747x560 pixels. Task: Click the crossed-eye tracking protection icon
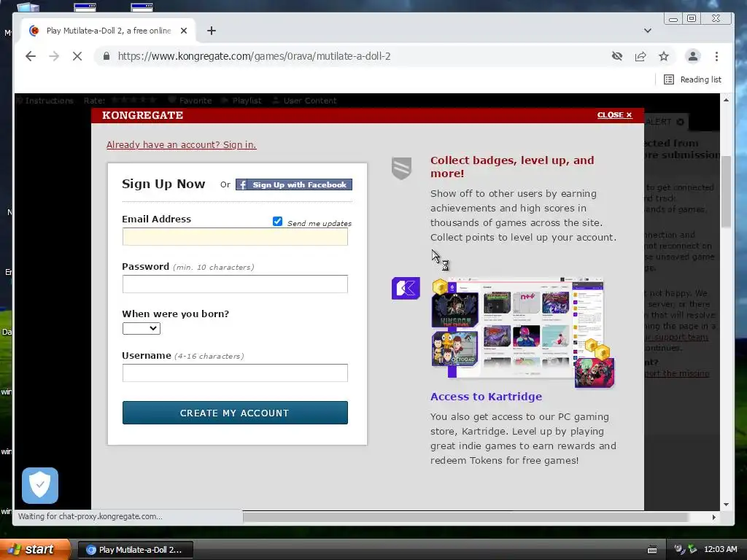tap(617, 56)
